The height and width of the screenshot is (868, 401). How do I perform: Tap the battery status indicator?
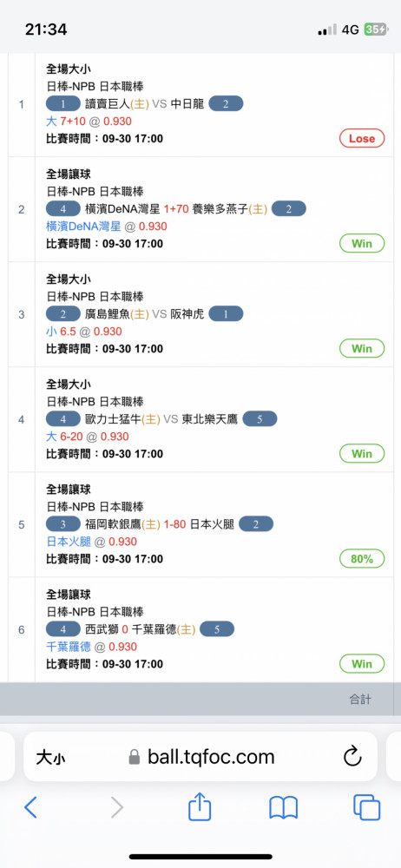click(x=376, y=30)
